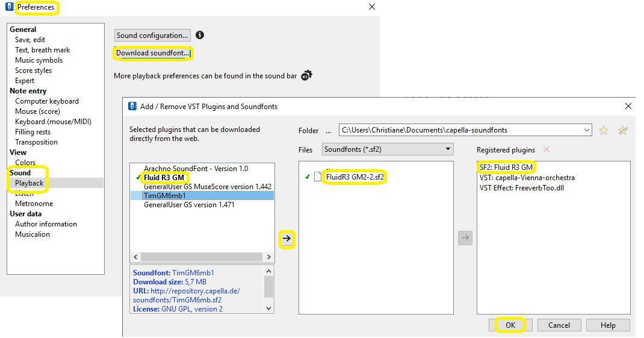
Task: Click Download soundfont button
Action: point(152,53)
